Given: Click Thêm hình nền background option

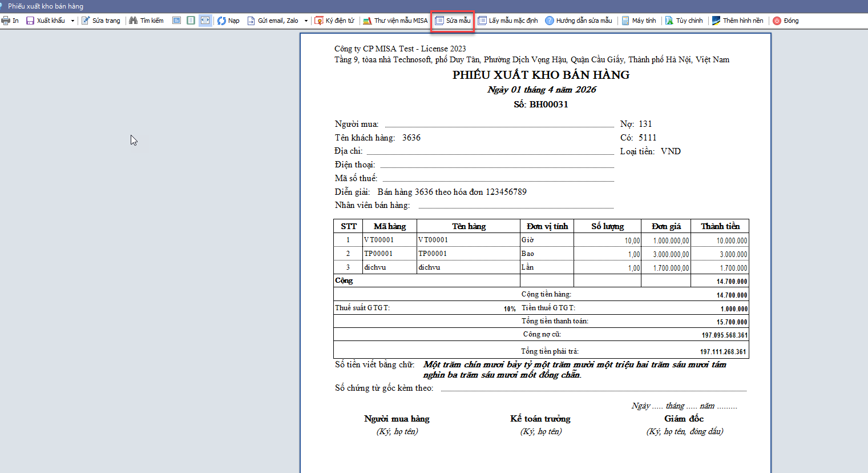Looking at the screenshot, I should 737,21.
